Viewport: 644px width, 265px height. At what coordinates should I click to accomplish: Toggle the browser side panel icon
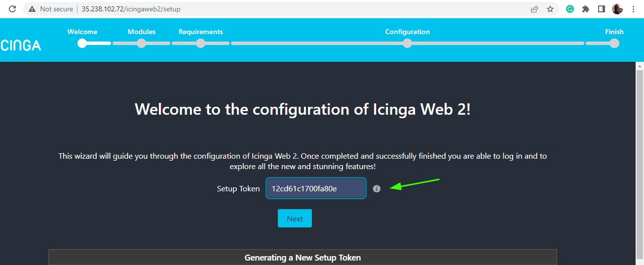pos(602,9)
